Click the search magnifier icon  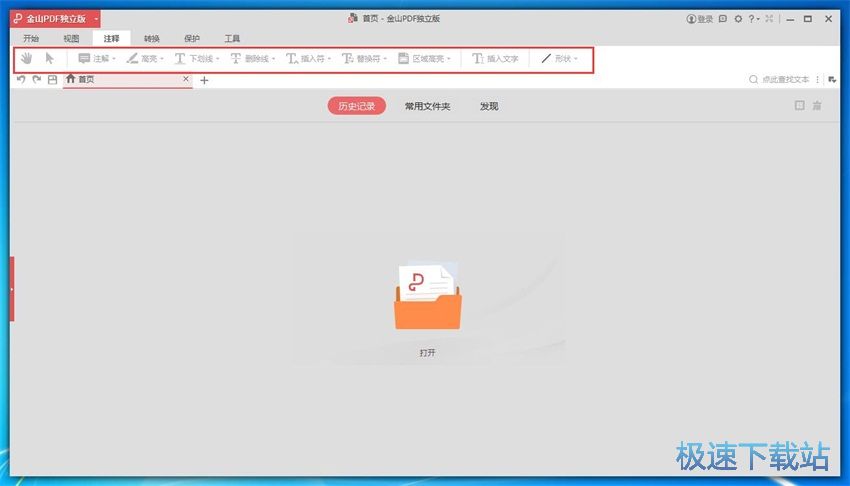coord(754,80)
